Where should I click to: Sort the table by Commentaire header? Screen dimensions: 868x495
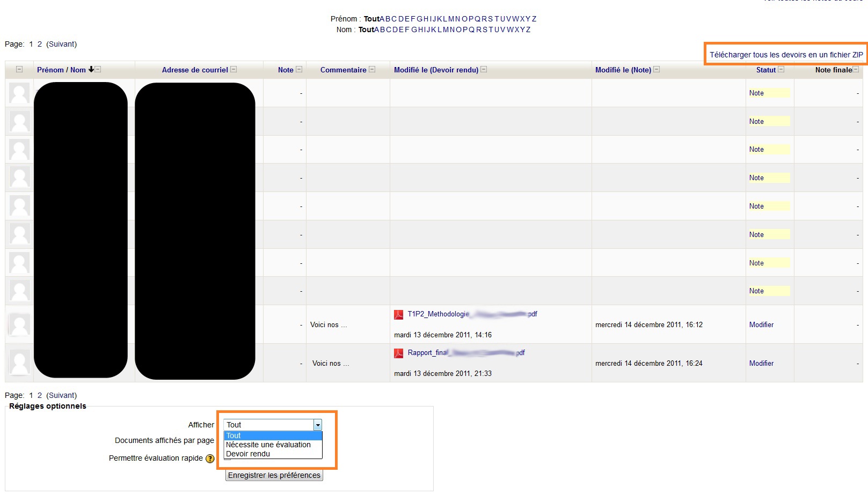(x=343, y=70)
